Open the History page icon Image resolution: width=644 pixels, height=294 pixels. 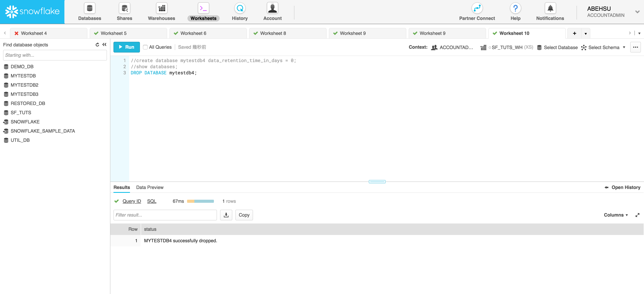[240, 8]
